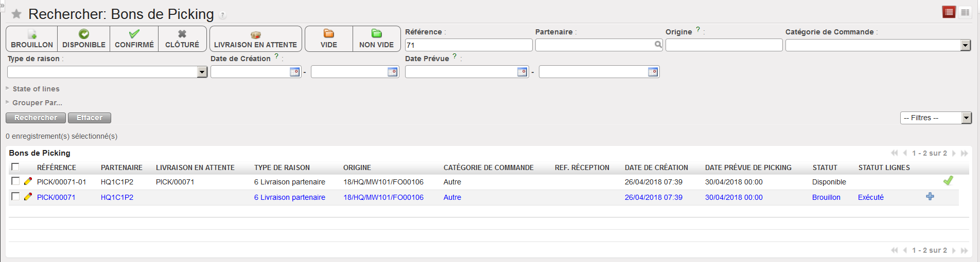Check the PICK/00071-01 row checkbox
This screenshot has width=980, height=262.
point(15,181)
